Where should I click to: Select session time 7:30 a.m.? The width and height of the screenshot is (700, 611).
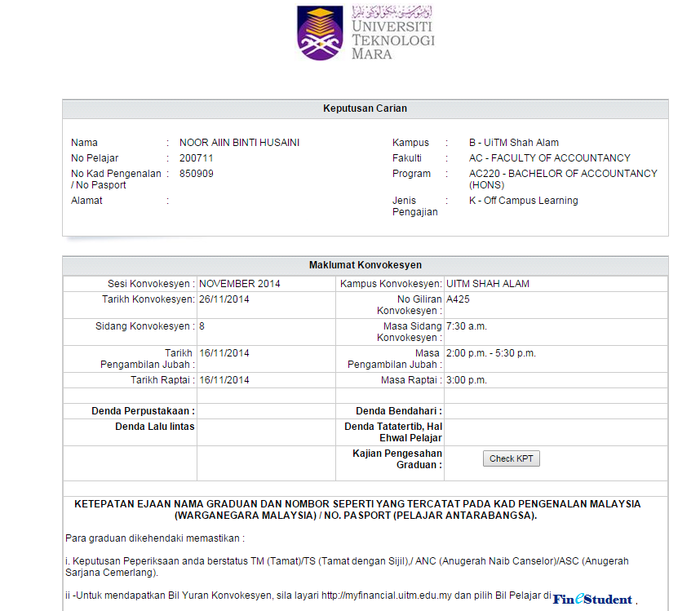(467, 326)
